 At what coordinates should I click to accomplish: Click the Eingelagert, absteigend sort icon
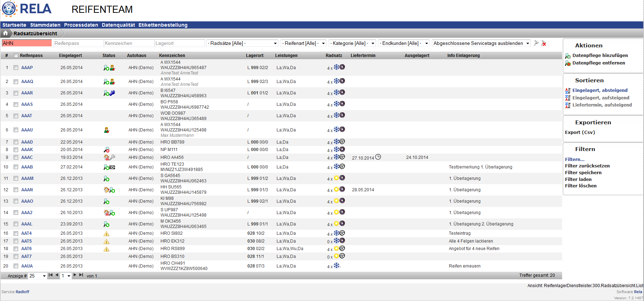[x=568, y=90]
